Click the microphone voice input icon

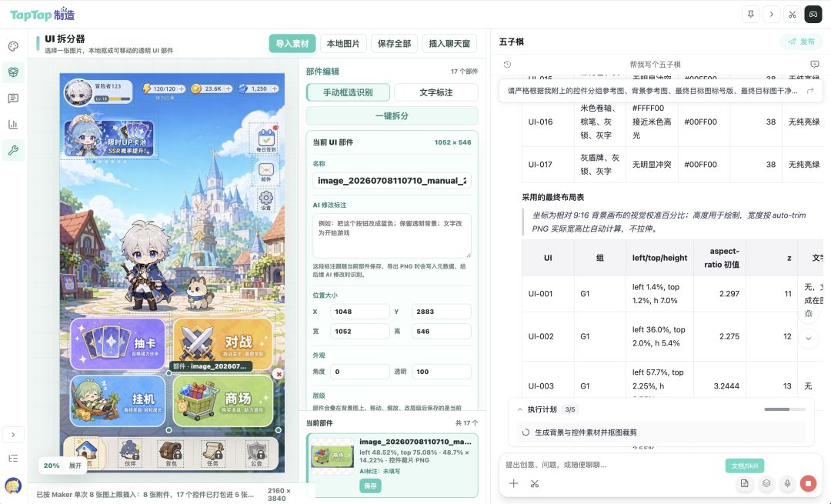pyautogui.click(x=788, y=482)
